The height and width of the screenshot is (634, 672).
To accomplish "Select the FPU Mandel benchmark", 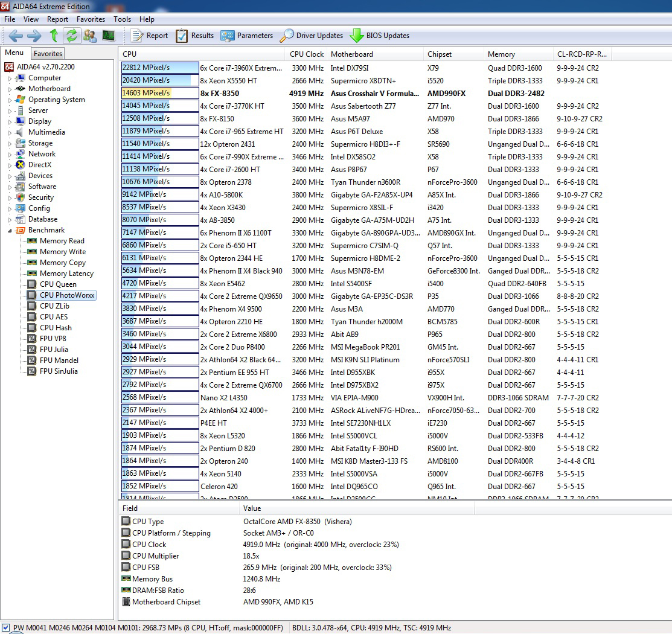I will [x=53, y=360].
